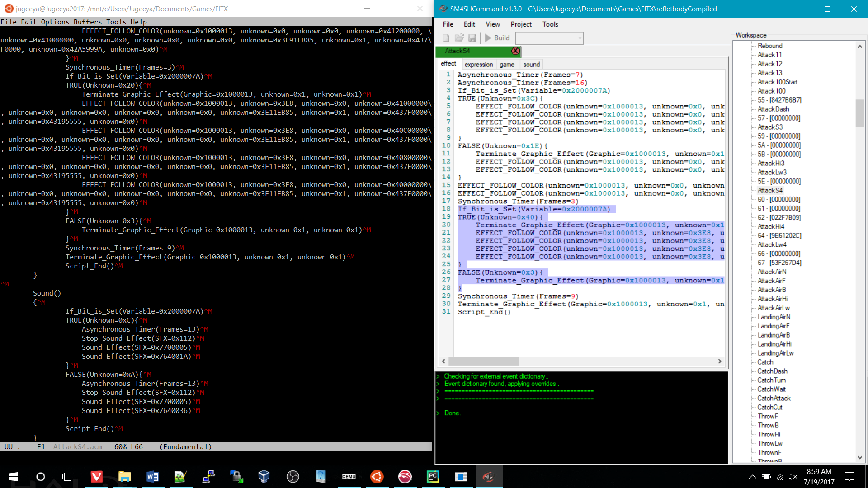Switch to the game tab
The width and height of the screenshot is (868, 488).
pyautogui.click(x=507, y=65)
